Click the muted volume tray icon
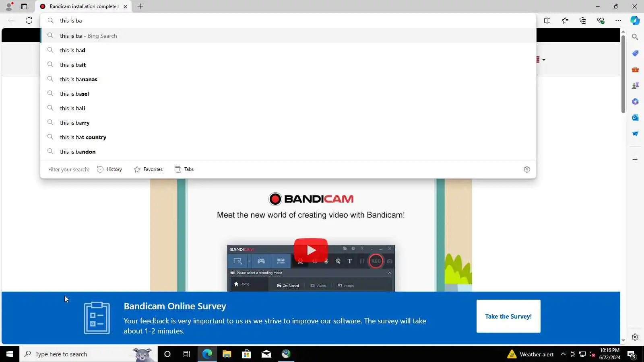Viewport: 644px width, 362px height. pos(592,354)
